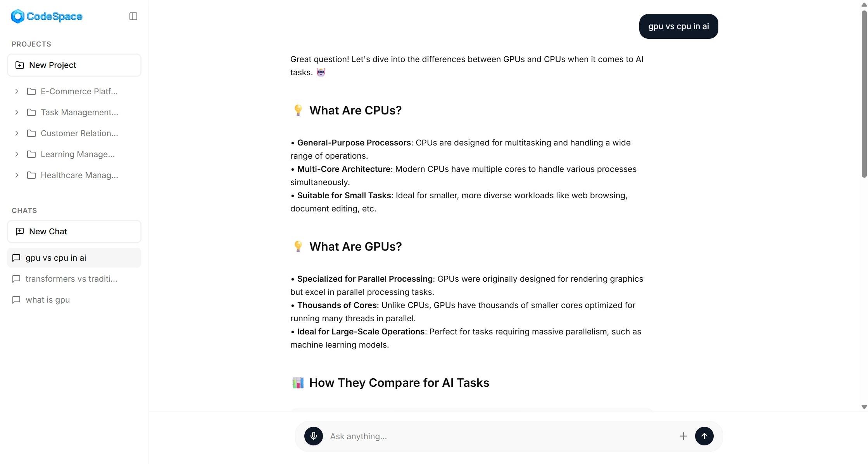The height and width of the screenshot is (464, 868).
Task: Start a New Chat
Action: pyautogui.click(x=74, y=232)
